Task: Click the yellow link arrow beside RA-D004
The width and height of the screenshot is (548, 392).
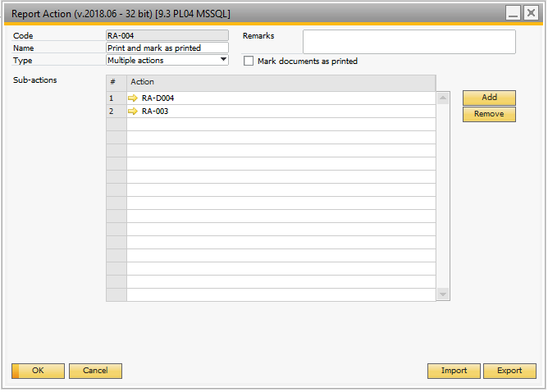Action: pyautogui.click(x=132, y=98)
